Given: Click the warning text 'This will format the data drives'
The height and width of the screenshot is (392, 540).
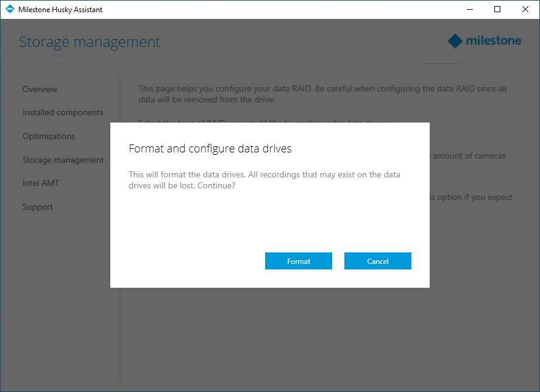Looking at the screenshot, I should point(265,180).
